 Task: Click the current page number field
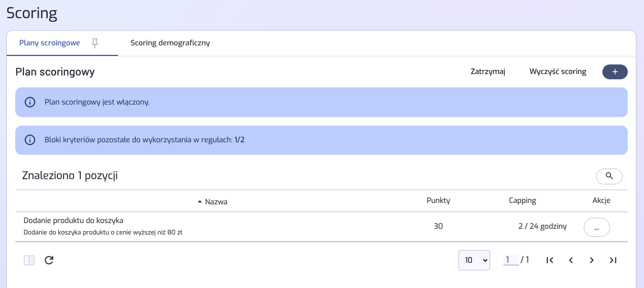pyautogui.click(x=511, y=260)
